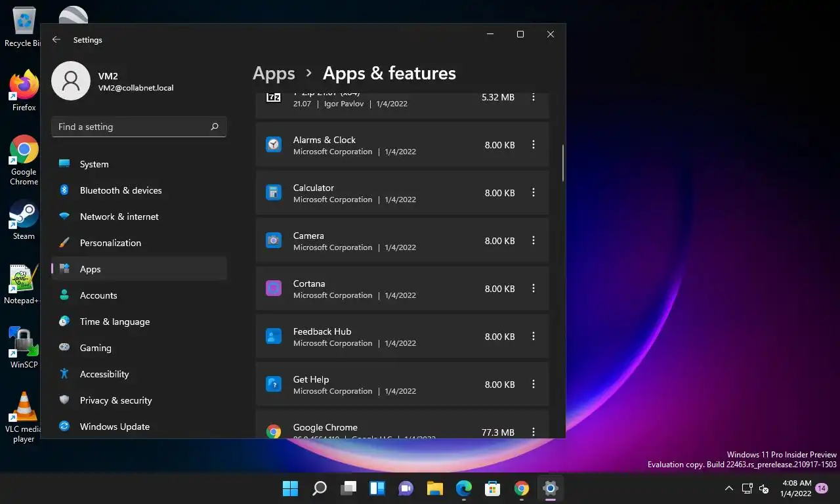Open the clock and date flyout
Image resolution: width=840 pixels, height=504 pixels.
(x=796, y=488)
